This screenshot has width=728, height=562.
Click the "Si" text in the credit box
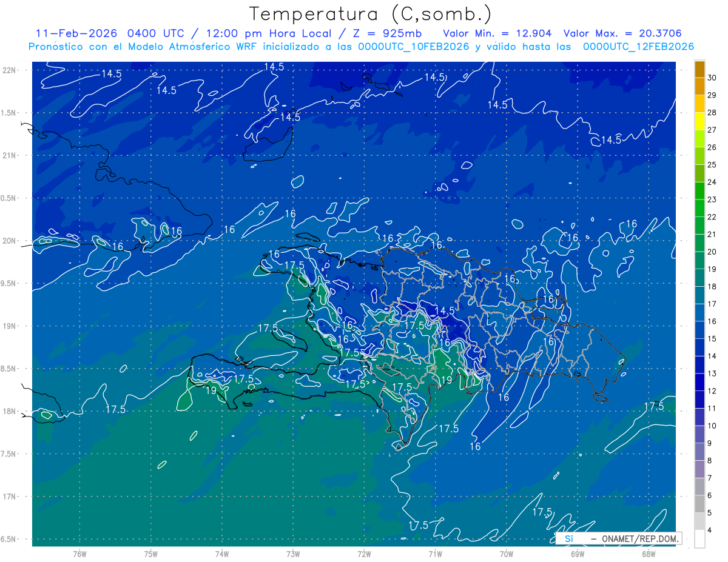coord(568,538)
